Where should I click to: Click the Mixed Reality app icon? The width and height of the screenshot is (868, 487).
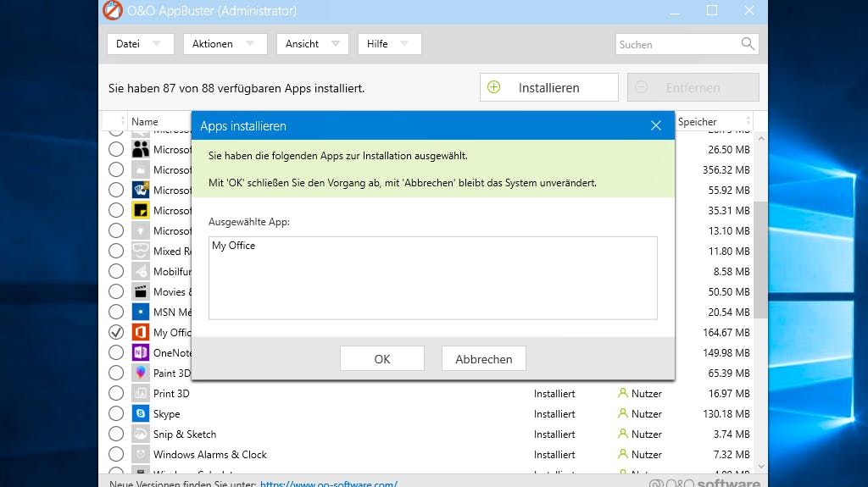coord(141,251)
